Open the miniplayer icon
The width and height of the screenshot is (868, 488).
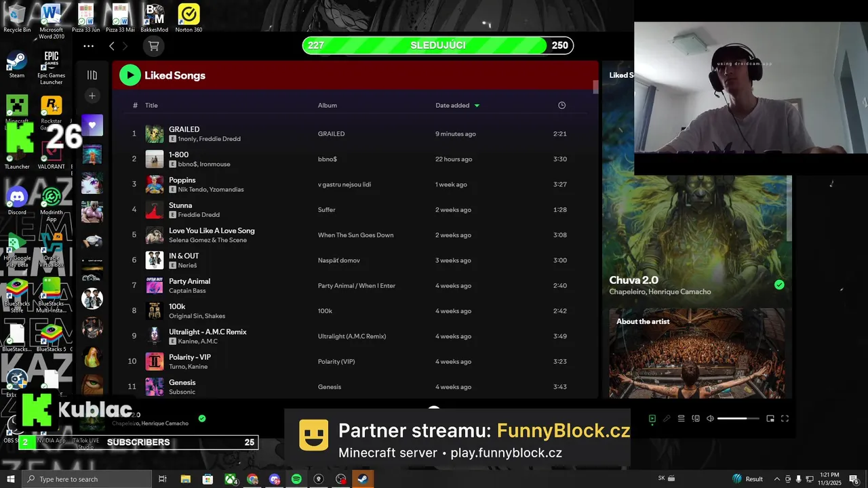click(x=770, y=419)
